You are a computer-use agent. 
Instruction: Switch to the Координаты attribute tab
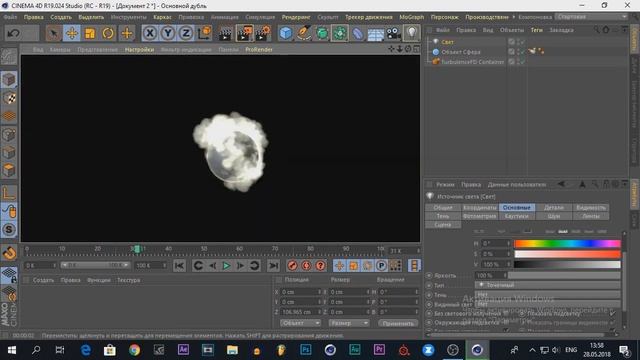480,208
